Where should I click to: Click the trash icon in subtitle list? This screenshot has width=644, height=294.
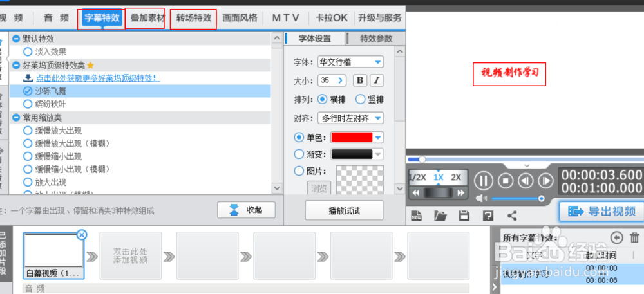tap(634, 238)
